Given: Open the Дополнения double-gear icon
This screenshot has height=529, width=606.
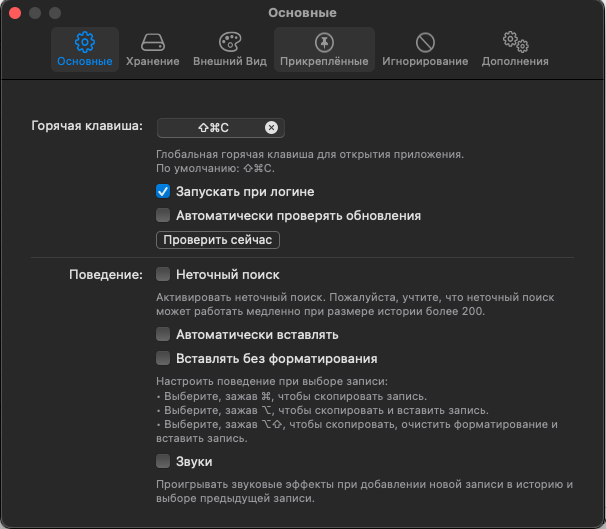Looking at the screenshot, I should [x=515, y=42].
